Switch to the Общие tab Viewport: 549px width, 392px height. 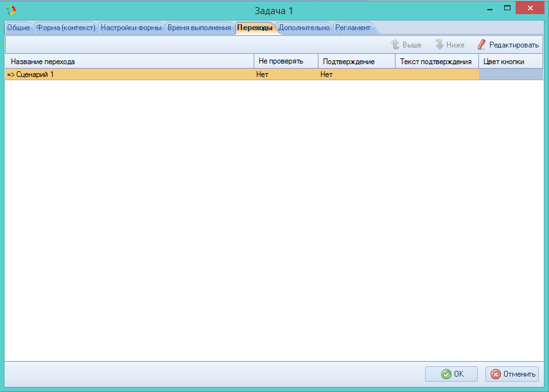[19, 28]
